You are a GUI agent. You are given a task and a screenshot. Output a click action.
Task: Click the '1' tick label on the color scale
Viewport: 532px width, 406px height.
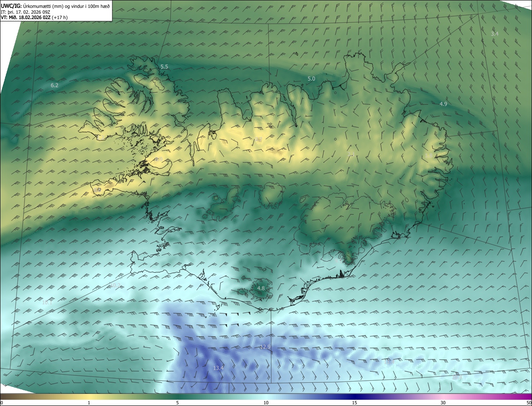point(89,403)
